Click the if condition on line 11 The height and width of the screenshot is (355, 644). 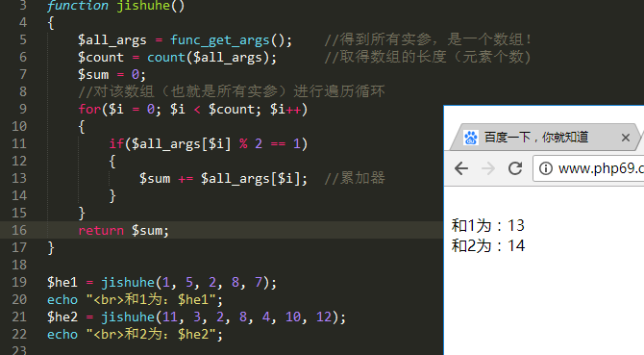pos(209,143)
